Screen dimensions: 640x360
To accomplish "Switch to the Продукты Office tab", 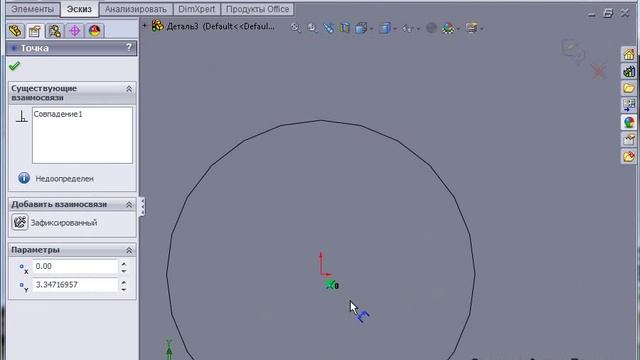I will 257,9.
